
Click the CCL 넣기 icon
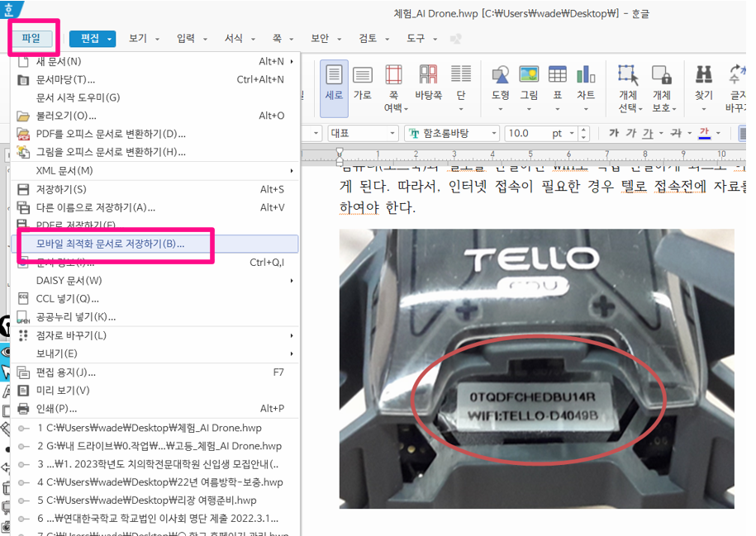22,298
